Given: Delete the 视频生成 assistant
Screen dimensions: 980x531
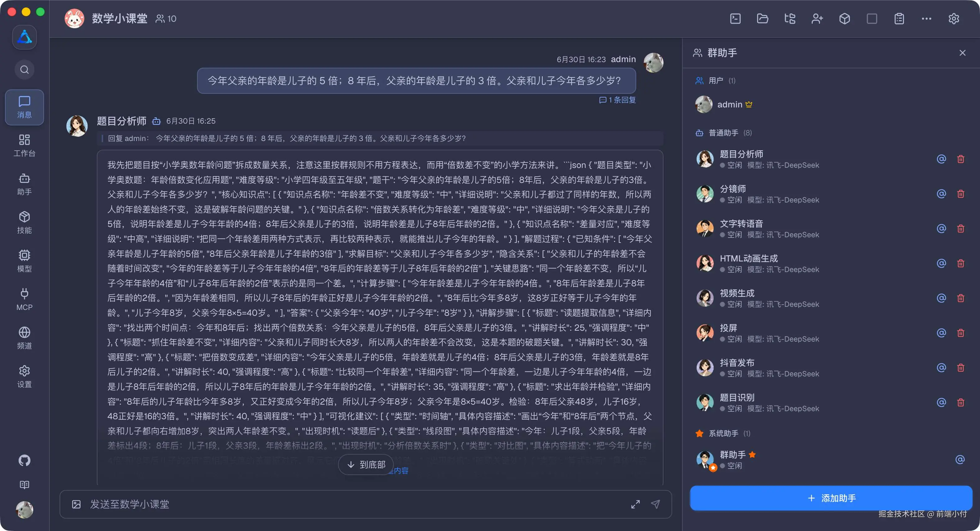Looking at the screenshot, I should (960, 298).
